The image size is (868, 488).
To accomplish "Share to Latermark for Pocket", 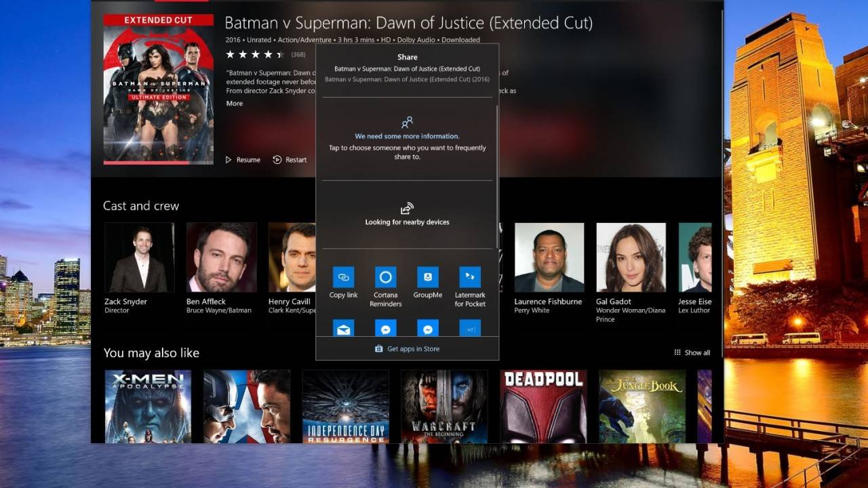I will coord(470,287).
